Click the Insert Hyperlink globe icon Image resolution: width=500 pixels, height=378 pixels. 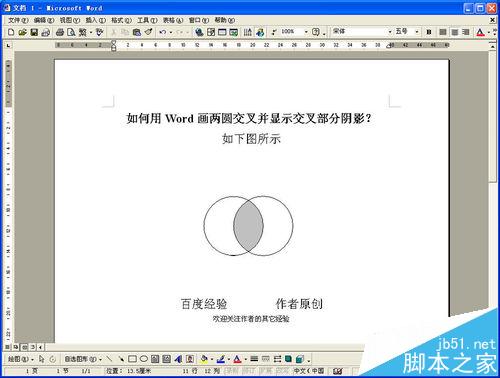(199, 32)
